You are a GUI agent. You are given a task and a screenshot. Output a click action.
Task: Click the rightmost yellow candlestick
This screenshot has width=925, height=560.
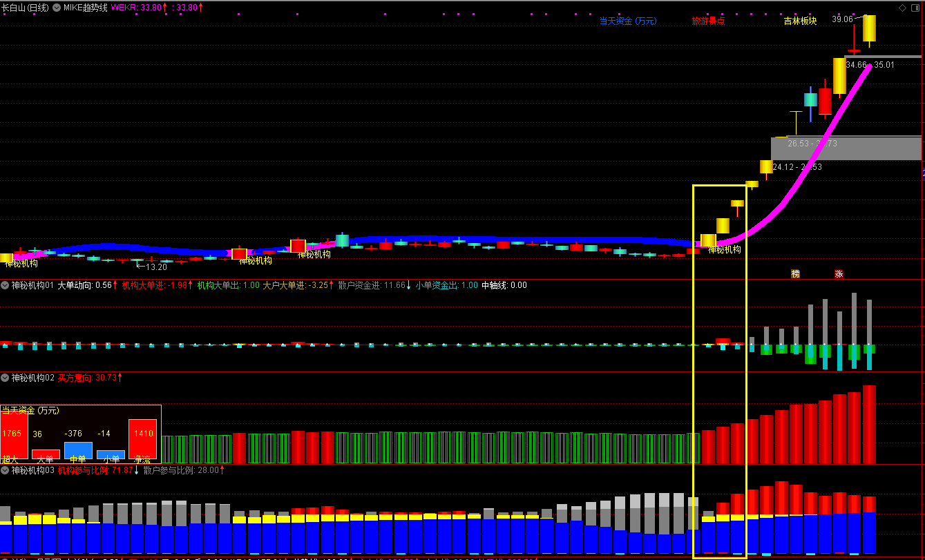(869, 28)
